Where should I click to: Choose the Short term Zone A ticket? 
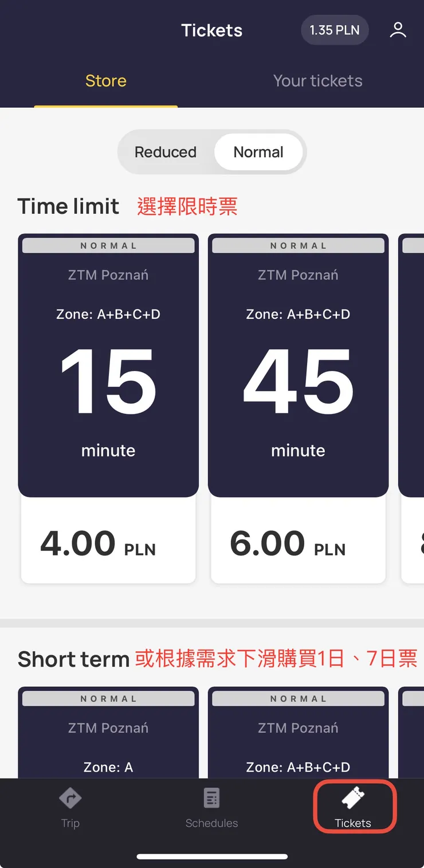[x=108, y=740]
